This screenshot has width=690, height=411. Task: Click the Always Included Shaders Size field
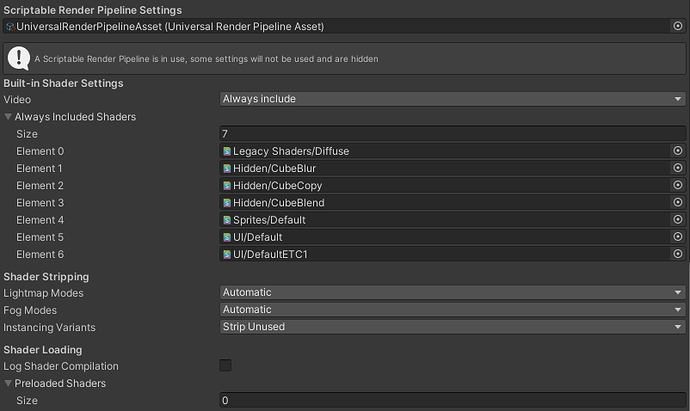(x=451, y=134)
